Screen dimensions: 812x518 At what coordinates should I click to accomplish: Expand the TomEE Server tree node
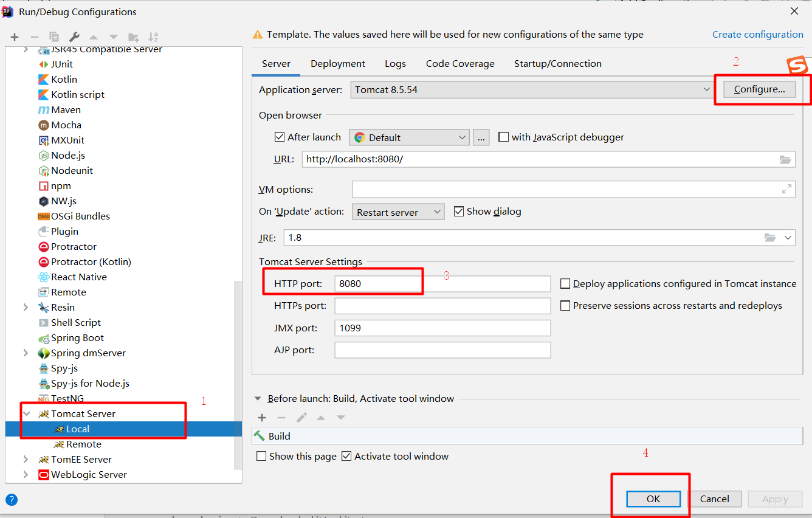tap(26, 459)
